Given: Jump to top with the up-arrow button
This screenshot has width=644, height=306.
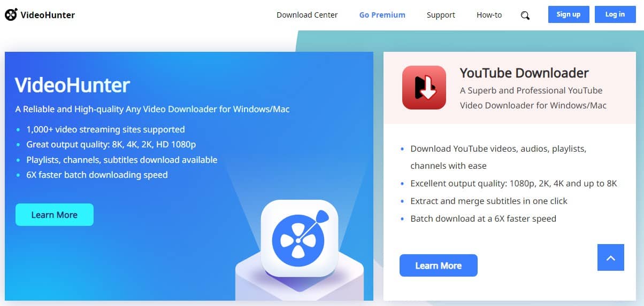Looking at the screenshot, I should (611, 257).
